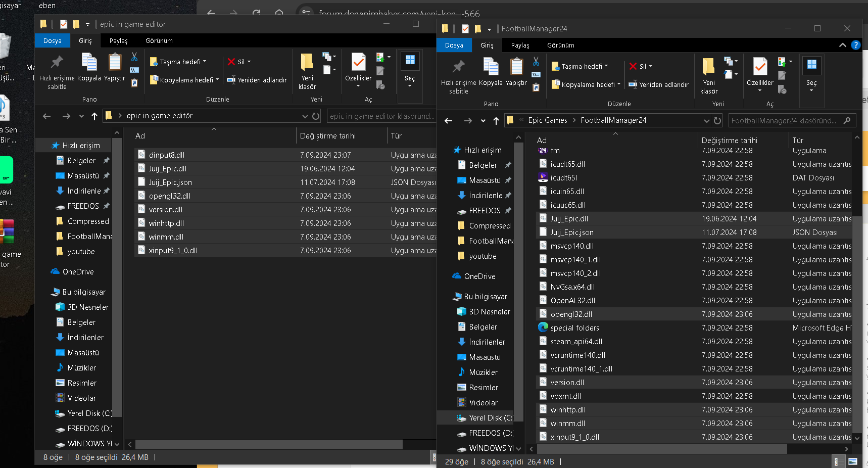Image resolution: width=868 pixels, height=468 pixels.
Task: Open recent locations dropdown in FootballManager24 window
Action: click(x=483, y=120)
